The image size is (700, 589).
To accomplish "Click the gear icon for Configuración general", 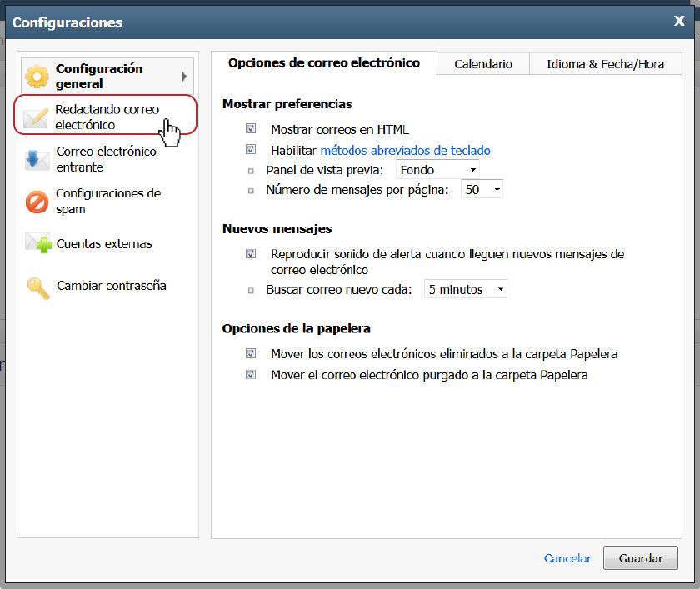I will tap(37, 77).
